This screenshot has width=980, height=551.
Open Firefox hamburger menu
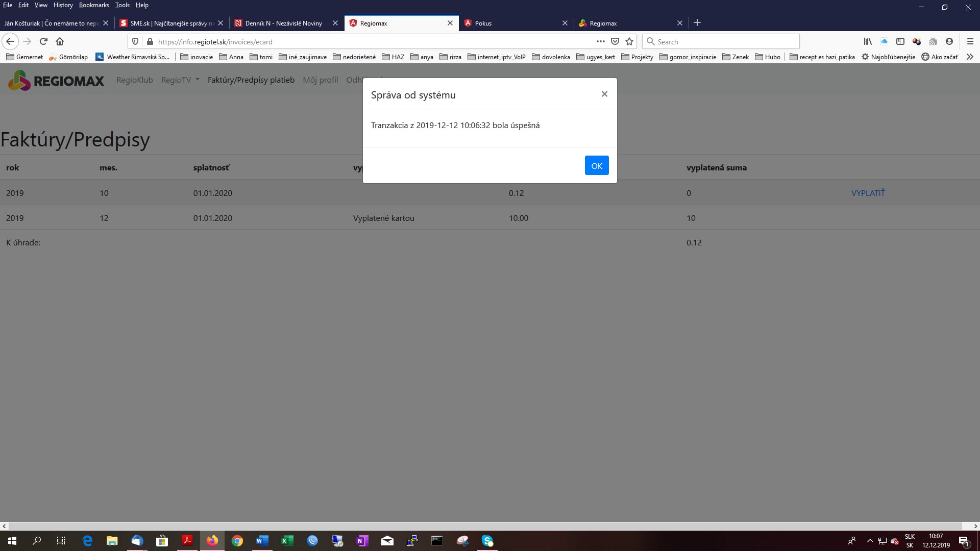click(x=970, y=41)
